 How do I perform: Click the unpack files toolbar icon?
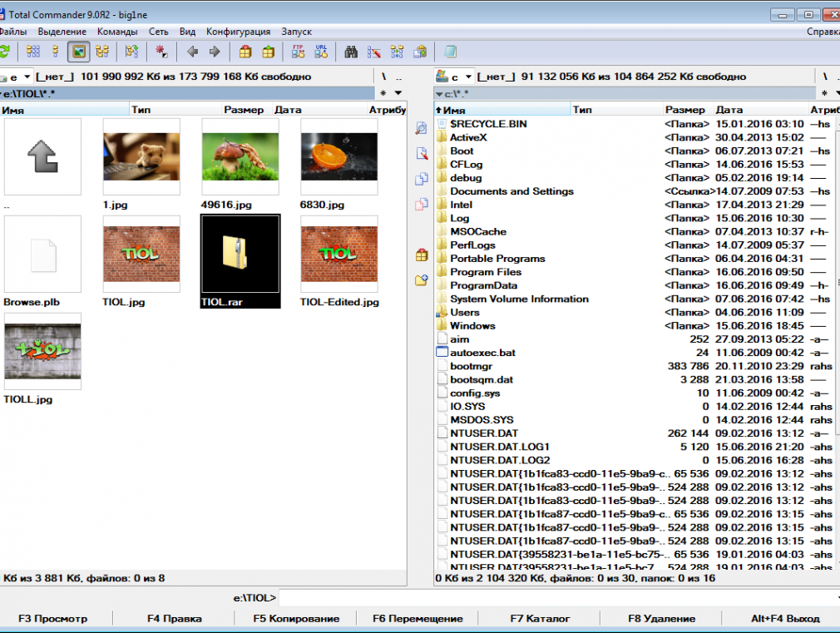(x=268, y=52)
